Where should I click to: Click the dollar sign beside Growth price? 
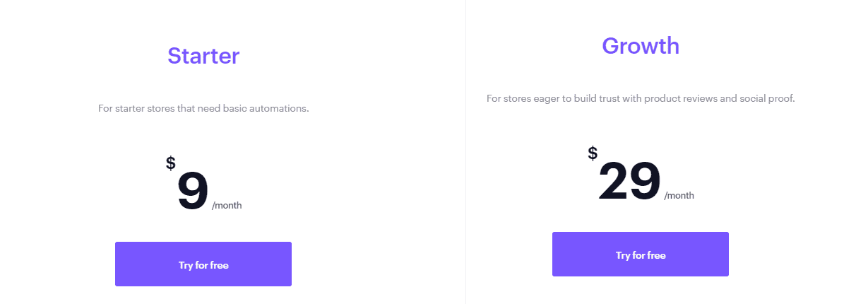593,153
